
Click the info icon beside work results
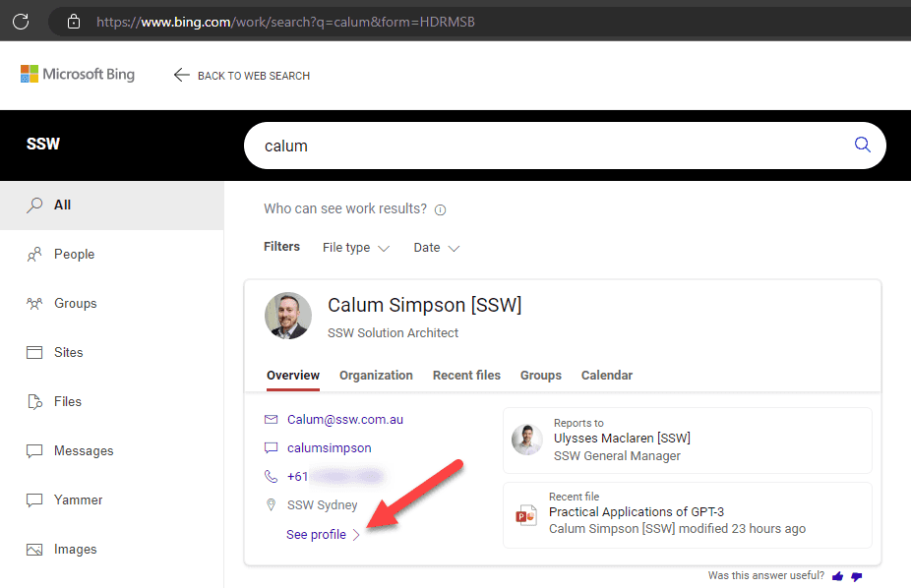click(440, 209)
